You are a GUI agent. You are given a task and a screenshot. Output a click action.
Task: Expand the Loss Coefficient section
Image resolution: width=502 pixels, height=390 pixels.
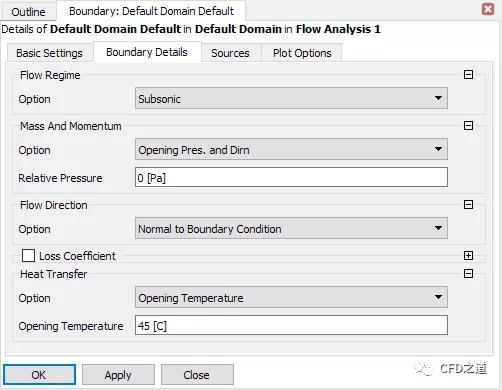tap(468, 256)
